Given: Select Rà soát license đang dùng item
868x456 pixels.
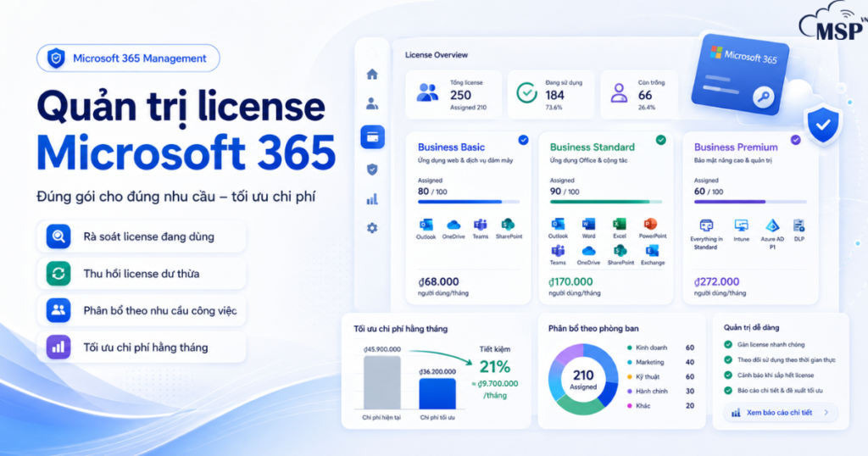Looking at the screenshot, I should point(142,236).
